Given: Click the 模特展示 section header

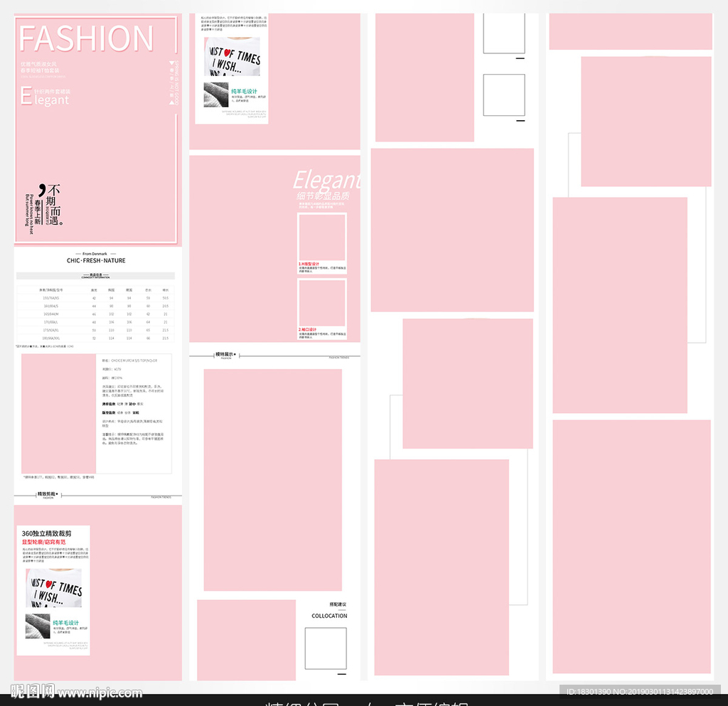Looking at the screenshot, I should [x=226, y=355].
